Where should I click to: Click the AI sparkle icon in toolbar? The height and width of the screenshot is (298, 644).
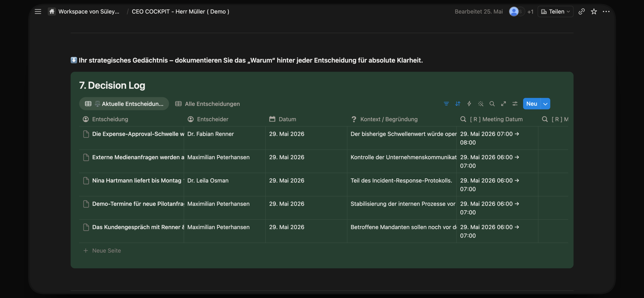click(x=481, y=104)
